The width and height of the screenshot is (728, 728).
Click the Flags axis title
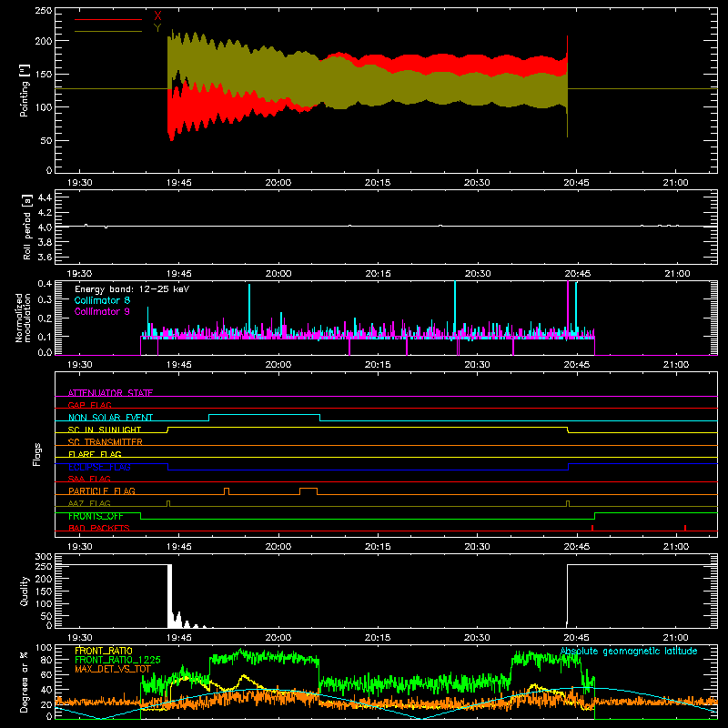(36, 454)
